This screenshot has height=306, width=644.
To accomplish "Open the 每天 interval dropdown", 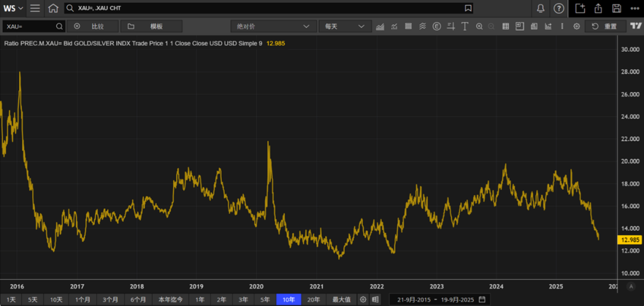I will point(345,26).
